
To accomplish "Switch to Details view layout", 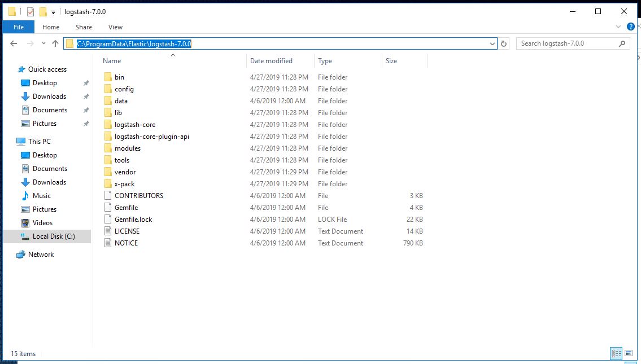I will click(x=616, y=353).
